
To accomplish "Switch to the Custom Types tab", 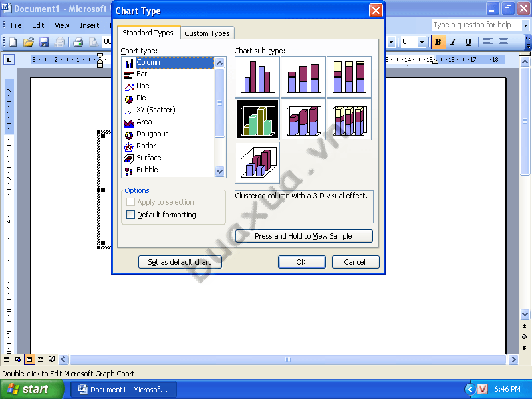I will click(207, 33).
